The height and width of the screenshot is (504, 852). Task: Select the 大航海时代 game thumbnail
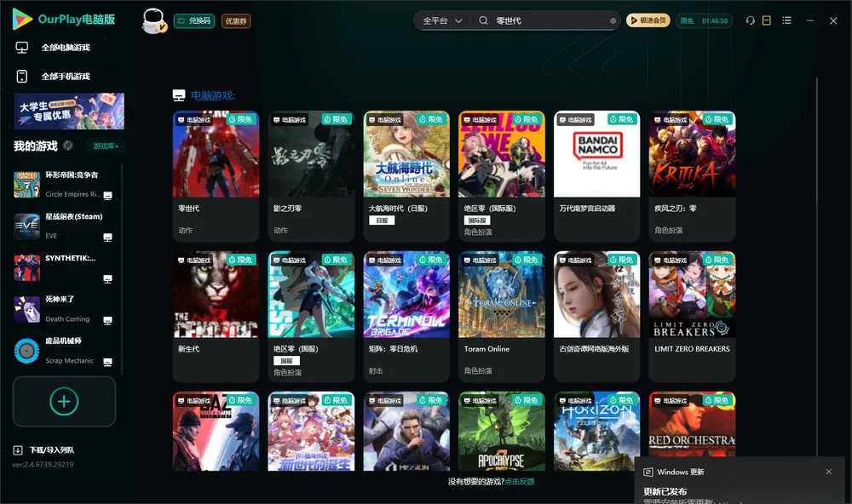[406, 154]
